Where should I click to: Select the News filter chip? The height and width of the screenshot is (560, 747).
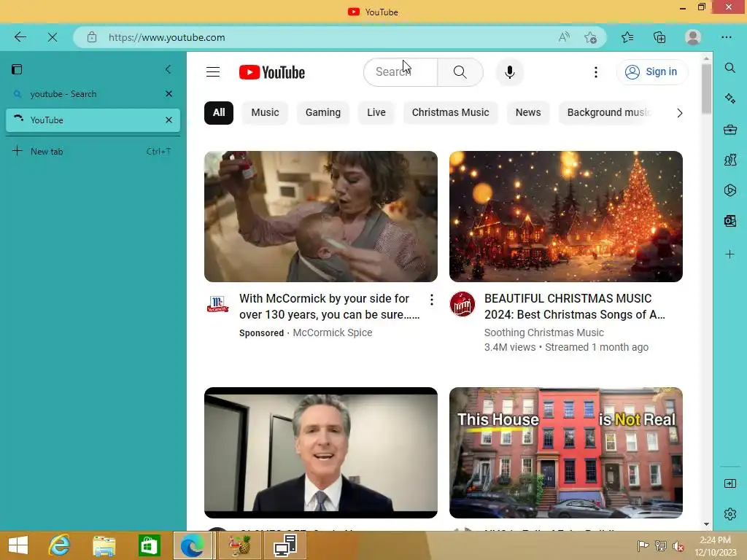(528, 113)
